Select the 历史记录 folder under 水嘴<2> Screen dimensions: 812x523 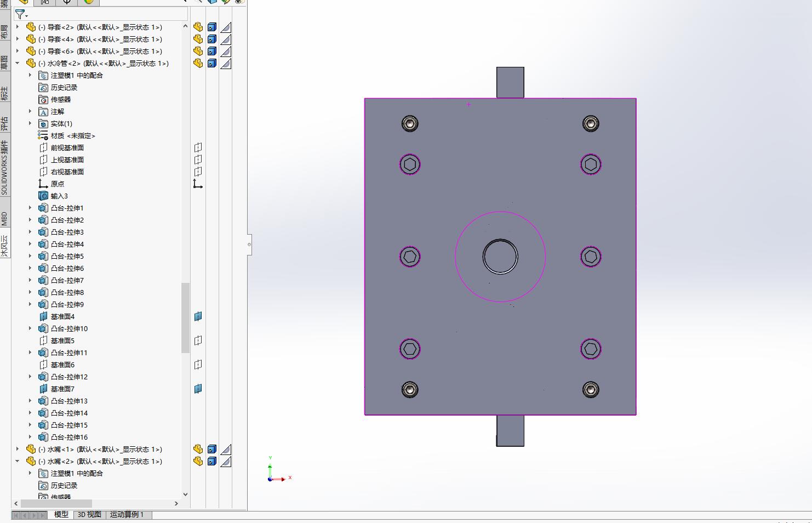click(x=58, y=486)
